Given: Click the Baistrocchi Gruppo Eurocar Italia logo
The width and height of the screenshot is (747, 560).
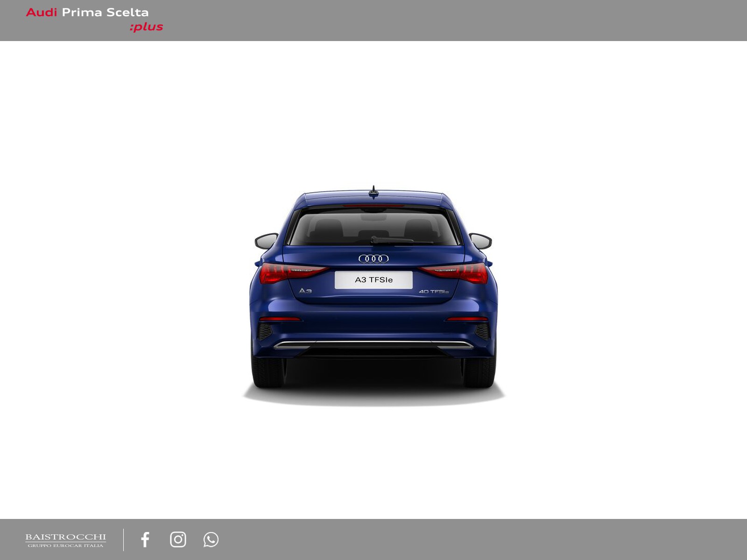Looking at the screenshot, I should [65, 540].
